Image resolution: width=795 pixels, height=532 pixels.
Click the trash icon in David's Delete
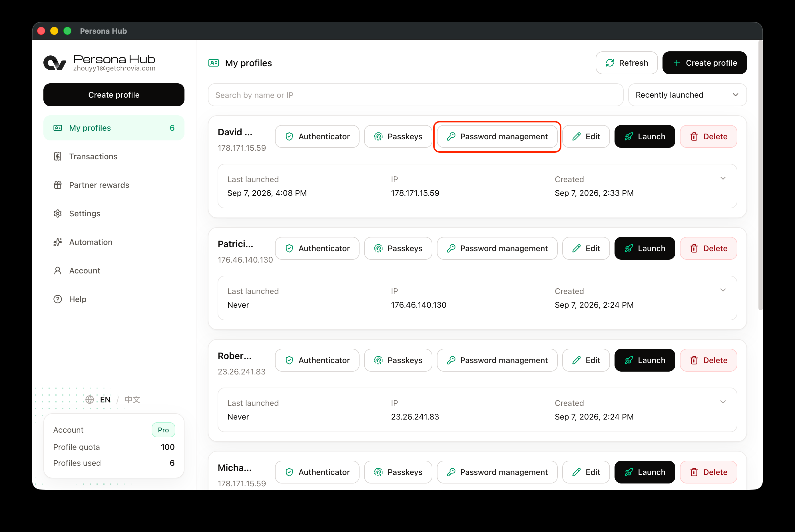(694, 136)
